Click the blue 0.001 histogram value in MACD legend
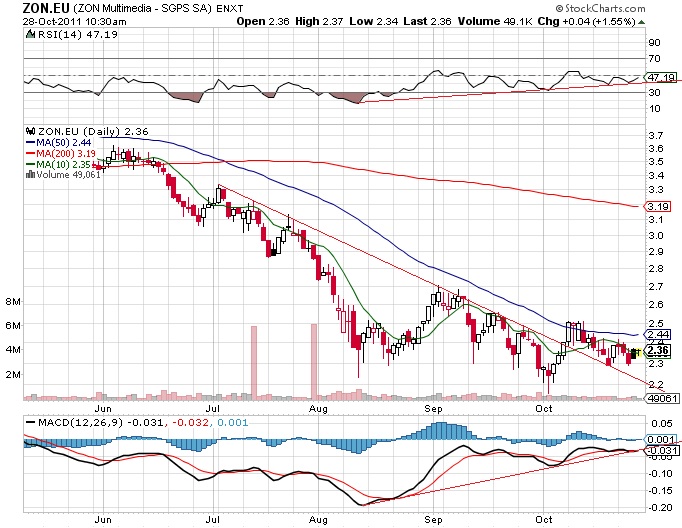682x528 pixels. (x=233, y=422)
